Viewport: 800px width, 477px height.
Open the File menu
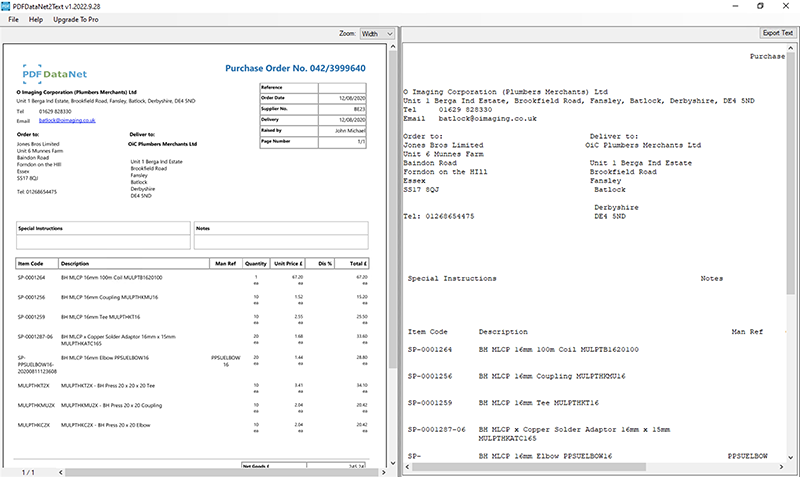point(13,19)
